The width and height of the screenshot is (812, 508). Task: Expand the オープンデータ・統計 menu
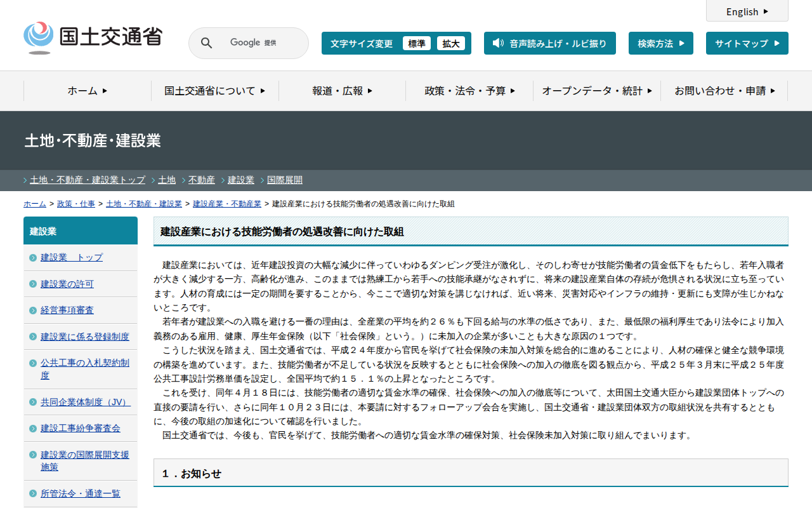point(596,91)
